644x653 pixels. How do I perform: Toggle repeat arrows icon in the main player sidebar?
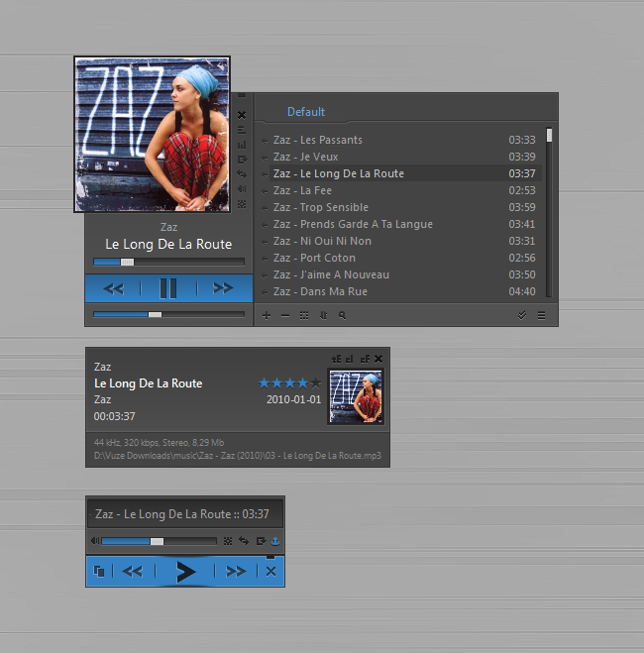coord(242,174)
